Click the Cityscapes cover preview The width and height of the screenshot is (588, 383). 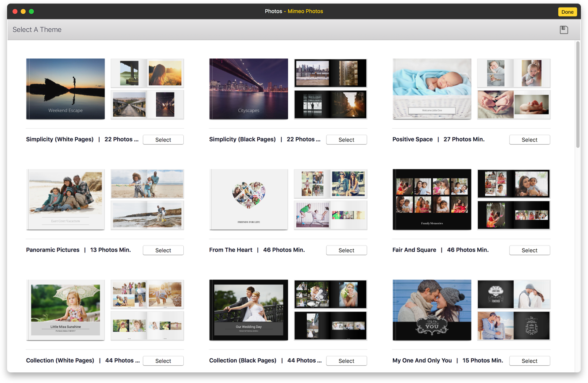pos(248,88)
